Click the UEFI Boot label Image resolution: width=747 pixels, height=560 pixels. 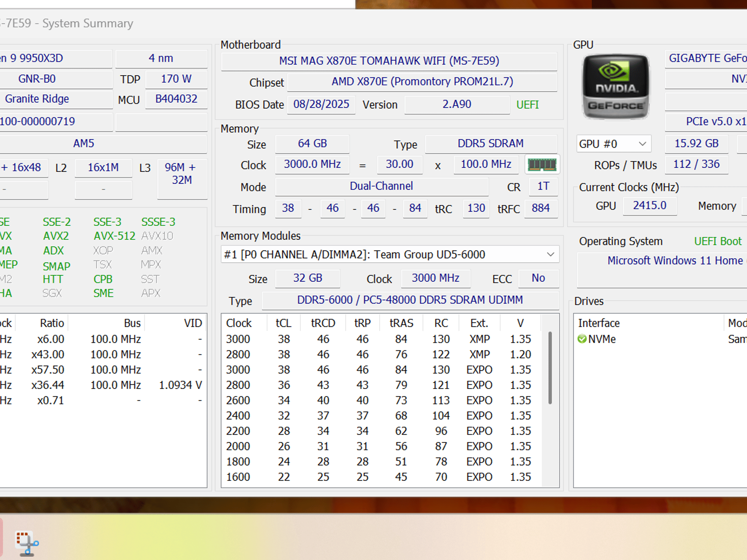(x=718, y=241)
